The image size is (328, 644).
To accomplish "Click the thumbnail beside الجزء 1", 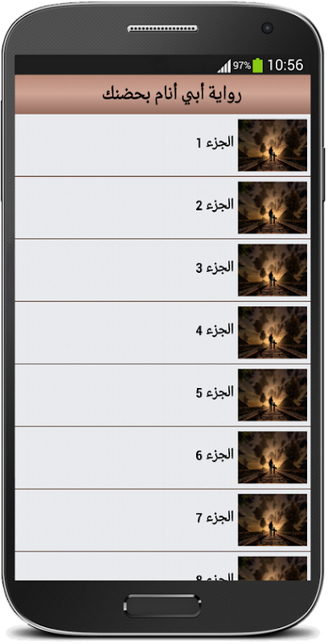I will (273, 146).
